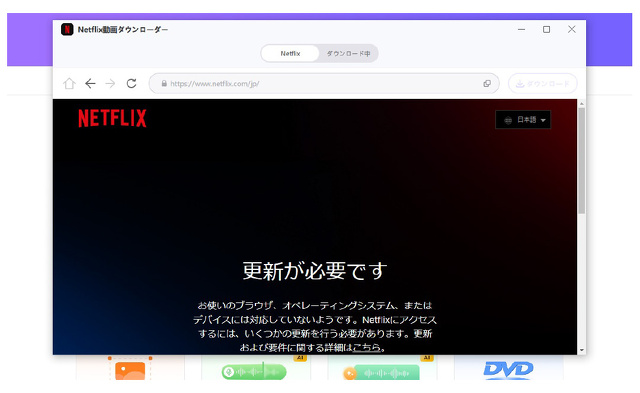The image size is (640, 393).
Task: Switch to the Netflix tab
Action: pos(290,53)
